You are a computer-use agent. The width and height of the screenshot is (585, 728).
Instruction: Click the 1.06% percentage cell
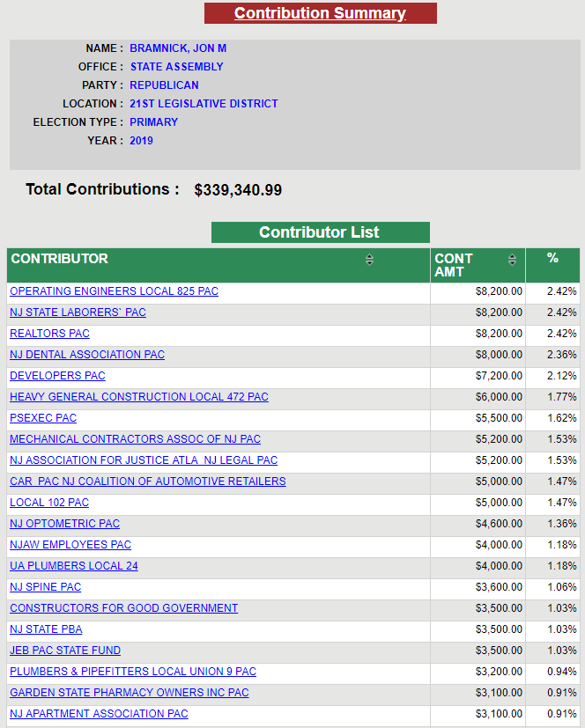coord(553,587)
